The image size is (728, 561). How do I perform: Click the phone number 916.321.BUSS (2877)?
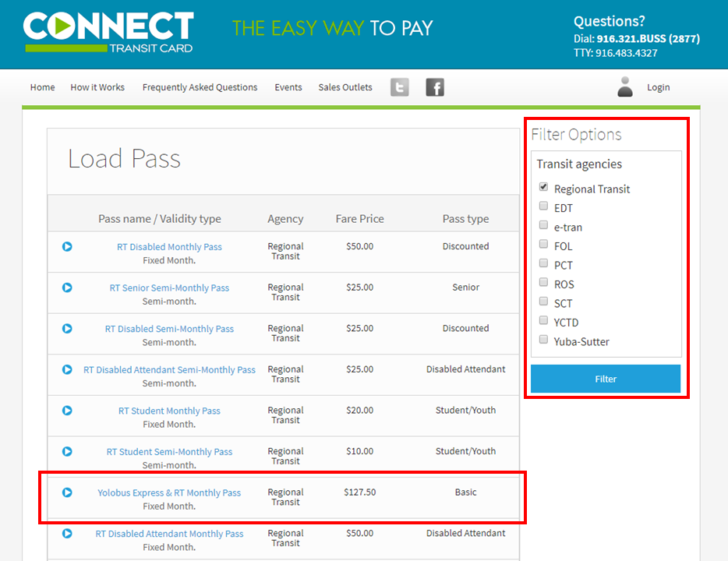(x=648, y=38)
